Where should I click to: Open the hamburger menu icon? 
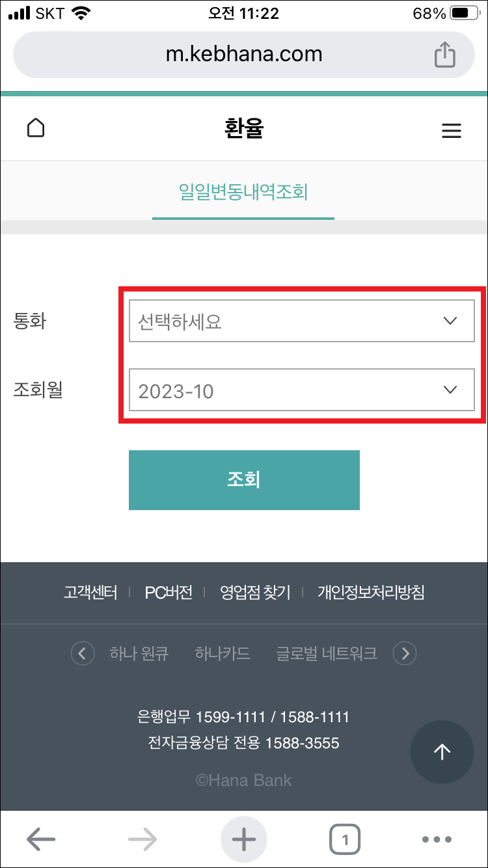coord(452,130)
